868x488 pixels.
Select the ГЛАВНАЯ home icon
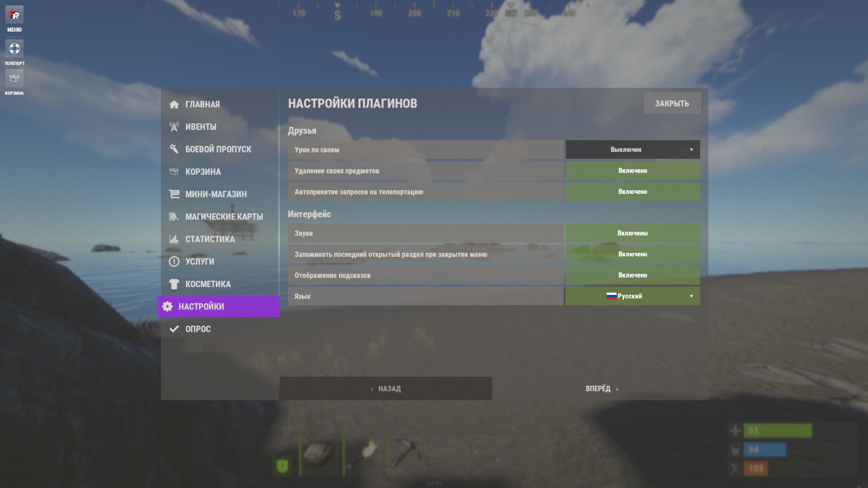(174, 104)
